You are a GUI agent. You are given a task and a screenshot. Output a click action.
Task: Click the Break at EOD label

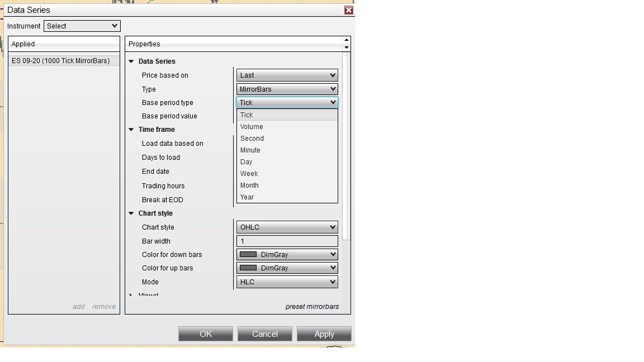click(x=162, y=200)
